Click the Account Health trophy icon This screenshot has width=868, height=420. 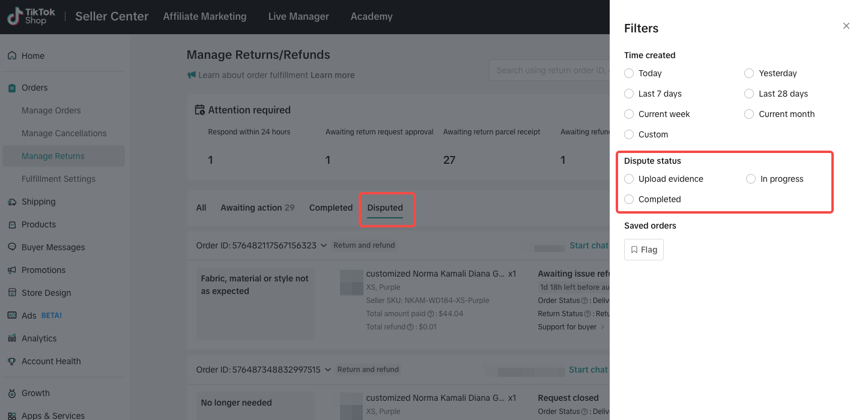pyautogui.click(x=12, y=361)
